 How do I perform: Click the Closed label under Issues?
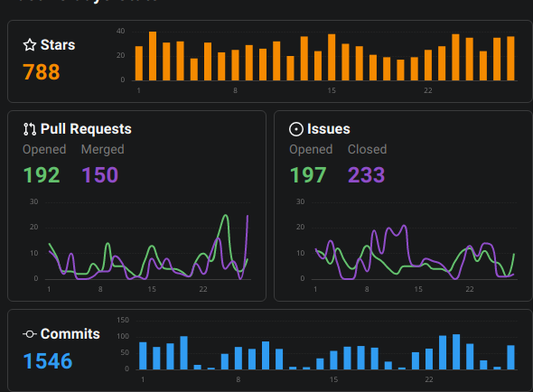367,149
